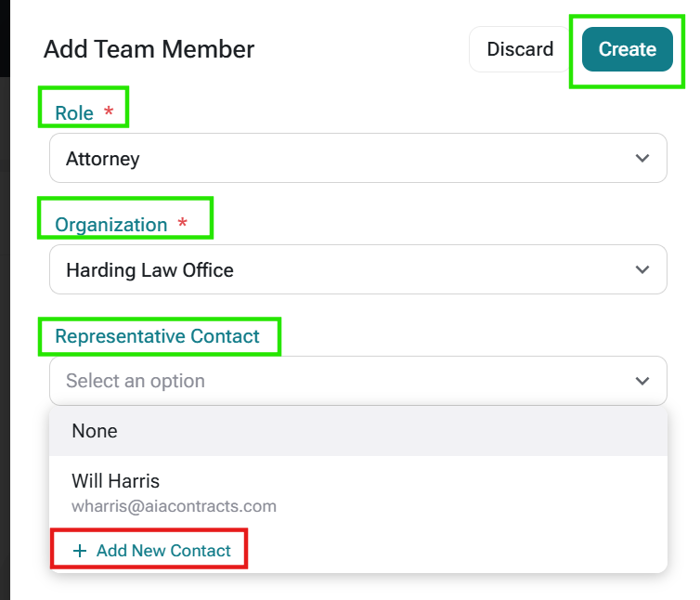Viewport: 700px width, 600px height.
Task: Click the red asterisk next to Role
Action: (109, 110)
